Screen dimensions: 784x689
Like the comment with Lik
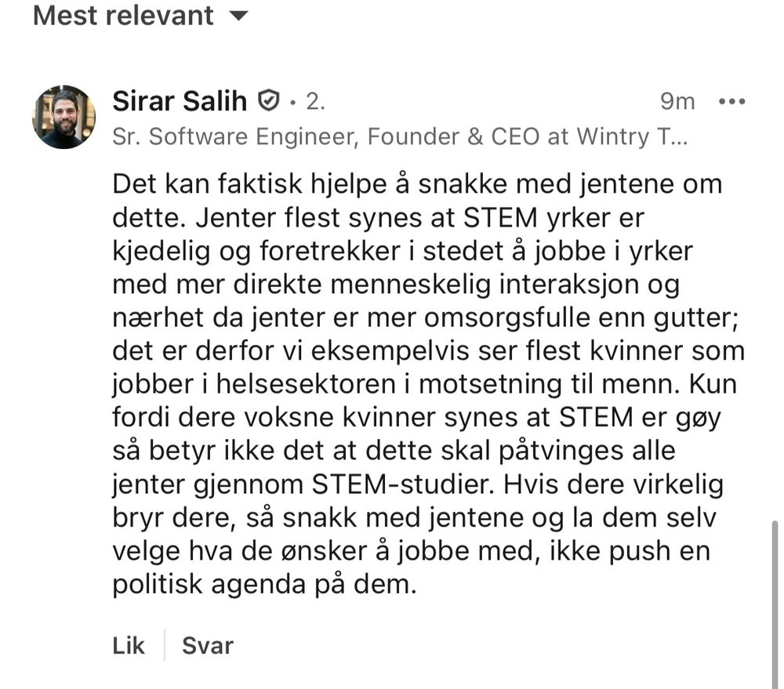pyautogui.click(x=129, y=646)
